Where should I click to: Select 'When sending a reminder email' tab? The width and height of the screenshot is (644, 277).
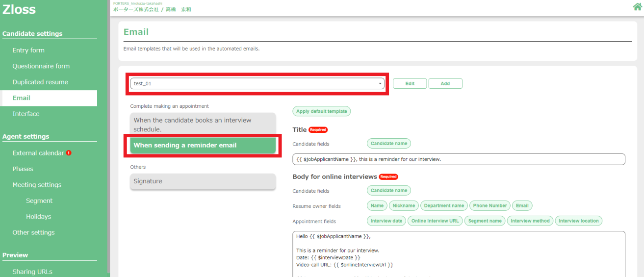[203, 146]
